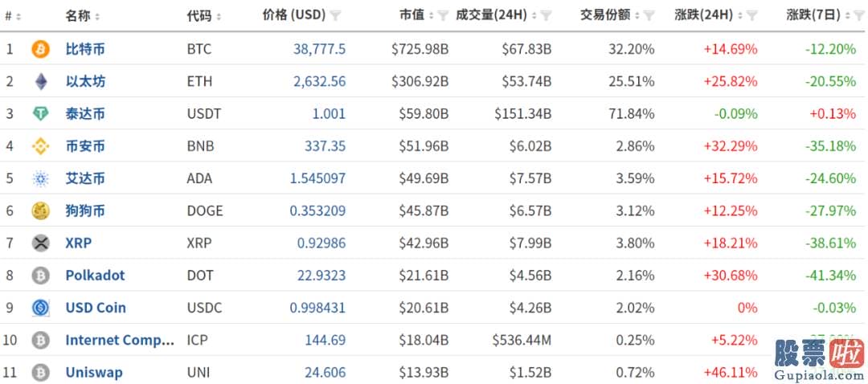
Task: Click Polkadot price 22.9323
Action: pos(321,275)
